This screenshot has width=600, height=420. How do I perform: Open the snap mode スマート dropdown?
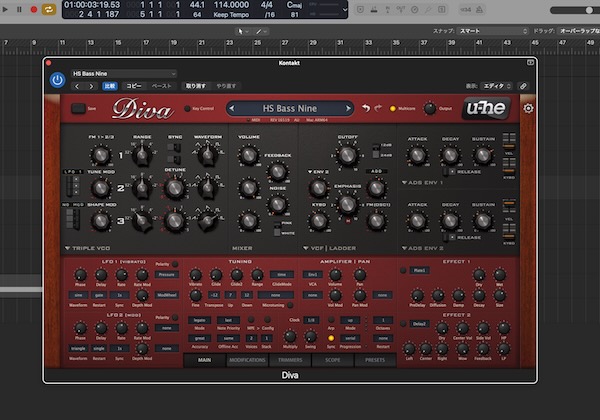click(x=493, y=31)
